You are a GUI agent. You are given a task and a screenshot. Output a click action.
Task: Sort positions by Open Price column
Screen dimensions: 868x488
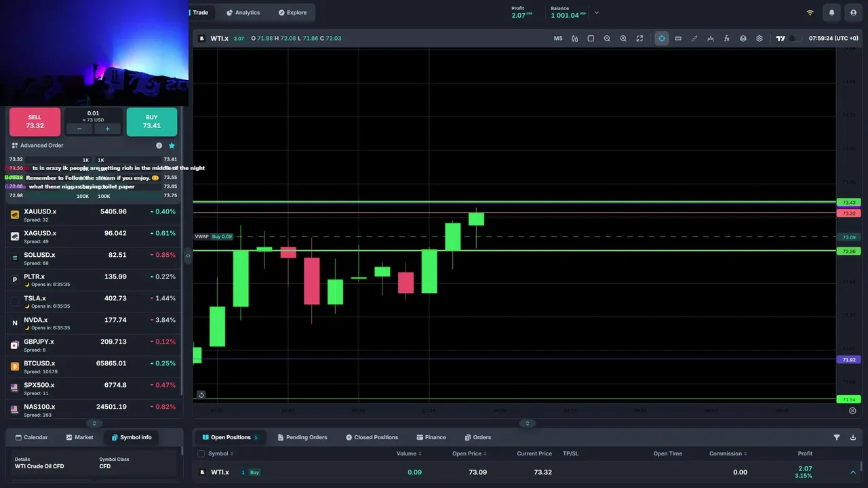tap(469, 453)
